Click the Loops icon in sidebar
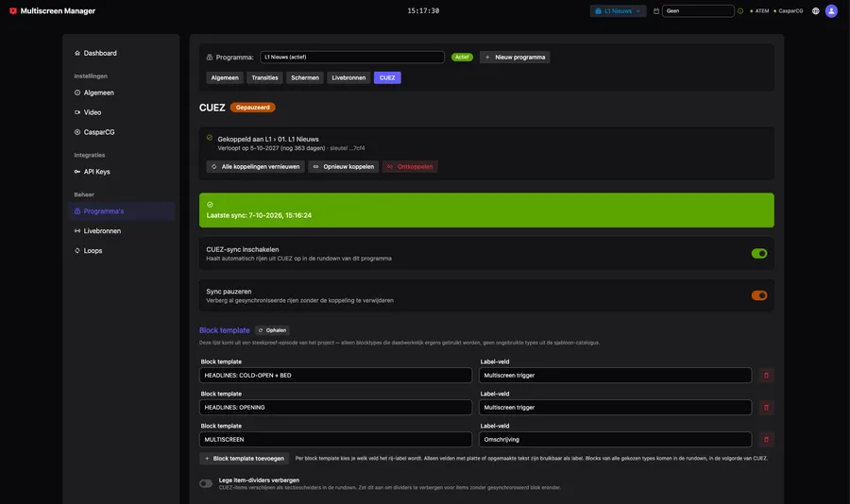 [77, 251]
